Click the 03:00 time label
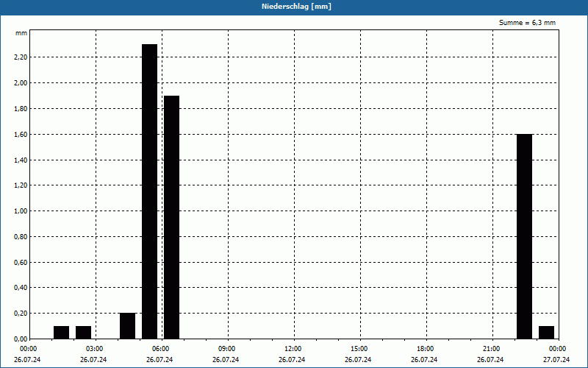This screenshot has height=368, width=588. pyautogui.click(x=95, y=349)
